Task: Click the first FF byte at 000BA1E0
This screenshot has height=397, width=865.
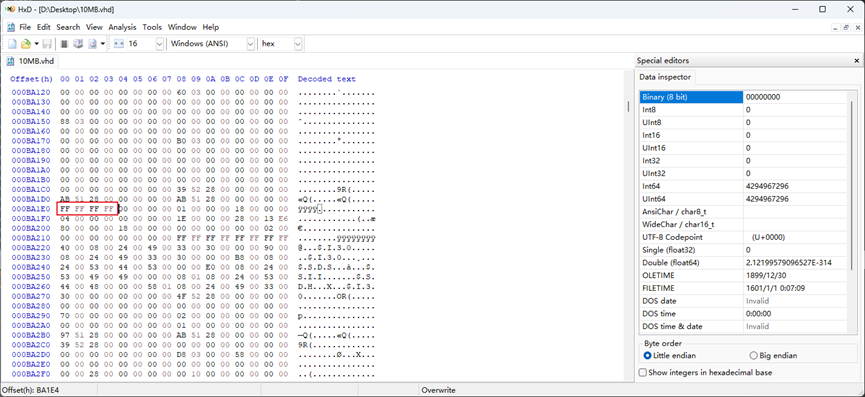Action: pyautogui.click(x=65, y=209)
